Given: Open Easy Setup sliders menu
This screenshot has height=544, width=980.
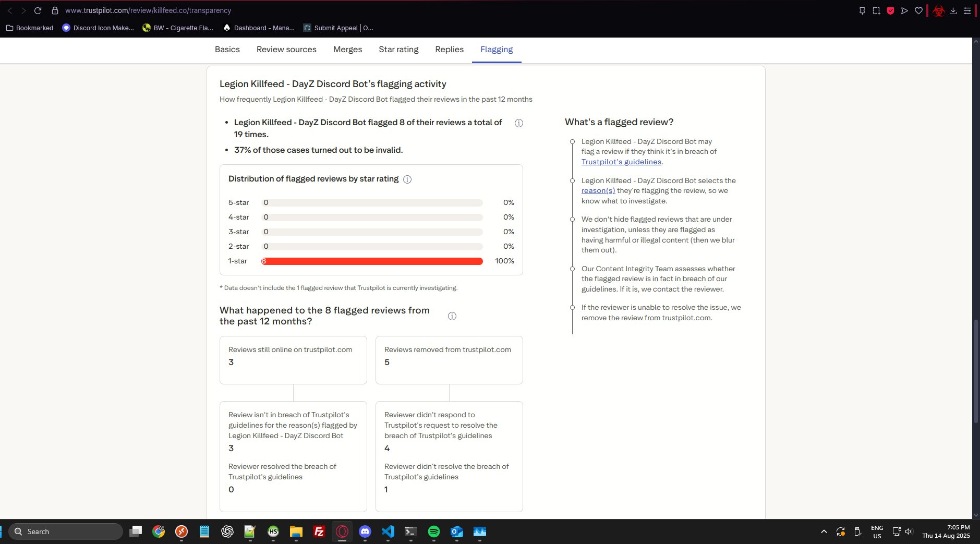Looking at the screenshot, I should (967, 10).
